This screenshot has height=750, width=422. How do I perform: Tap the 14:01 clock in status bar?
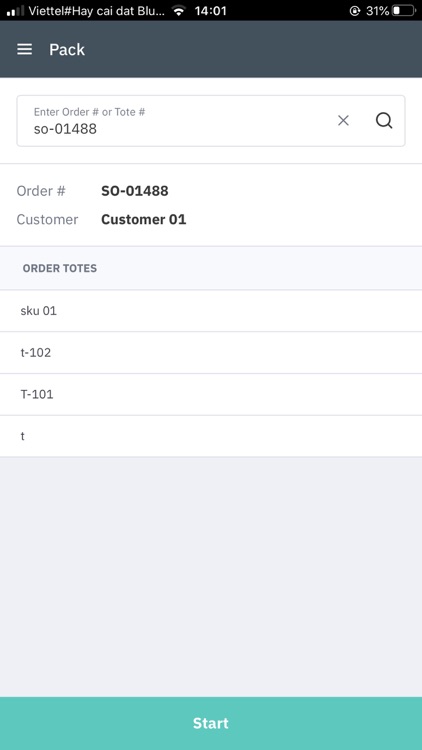211,11
